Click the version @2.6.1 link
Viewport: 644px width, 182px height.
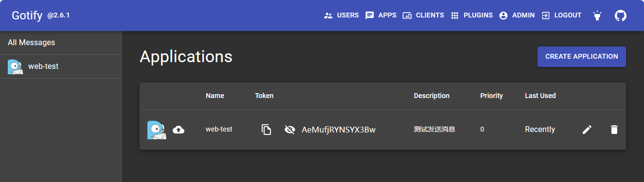58,16
